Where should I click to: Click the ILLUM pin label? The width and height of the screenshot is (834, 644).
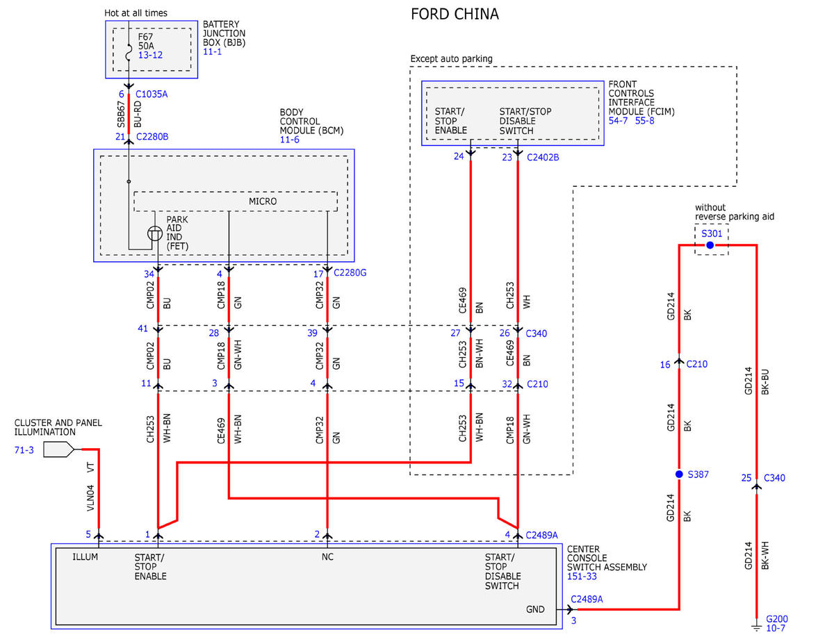85,556
